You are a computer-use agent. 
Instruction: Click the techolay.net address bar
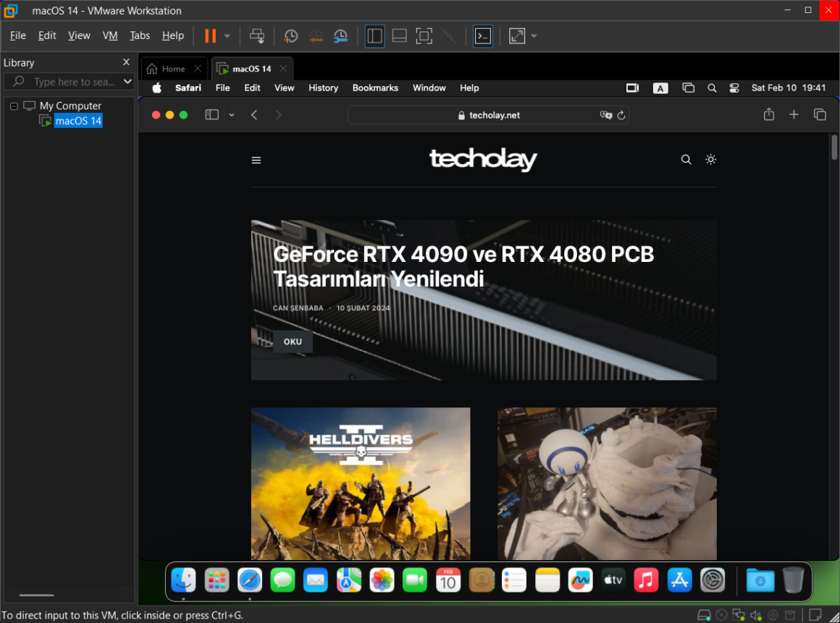point(489,115)
